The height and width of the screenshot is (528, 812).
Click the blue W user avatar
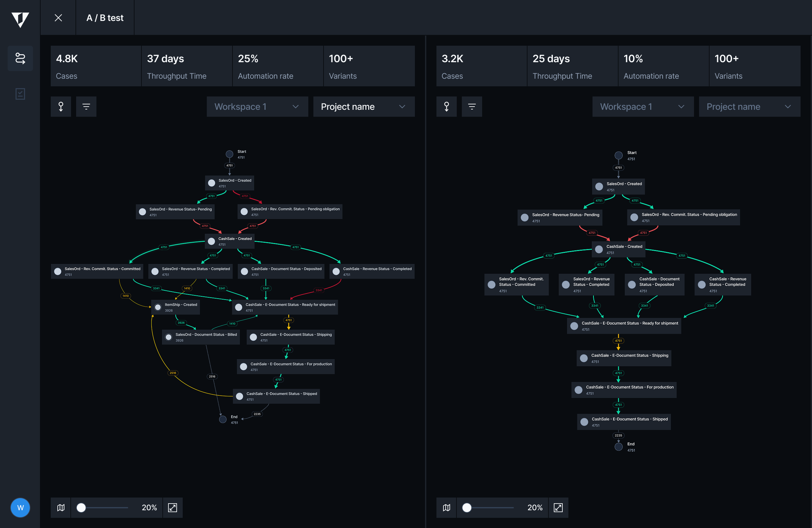click(x=20, y=507)
